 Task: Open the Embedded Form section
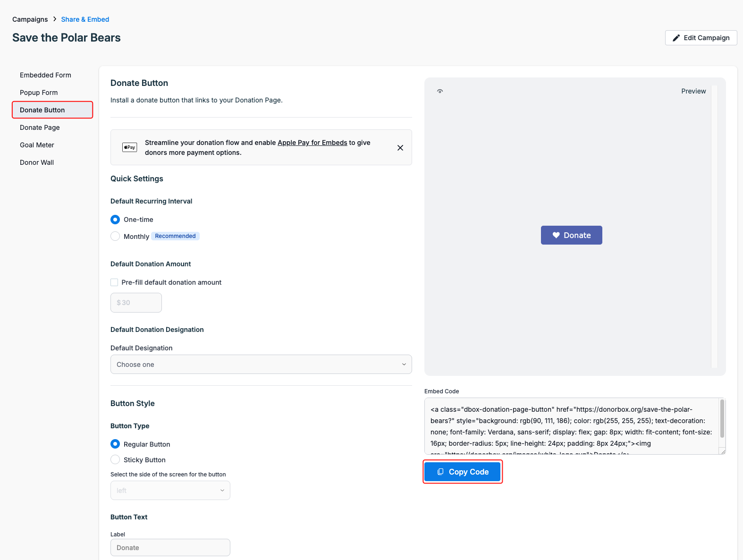[45, 75]
